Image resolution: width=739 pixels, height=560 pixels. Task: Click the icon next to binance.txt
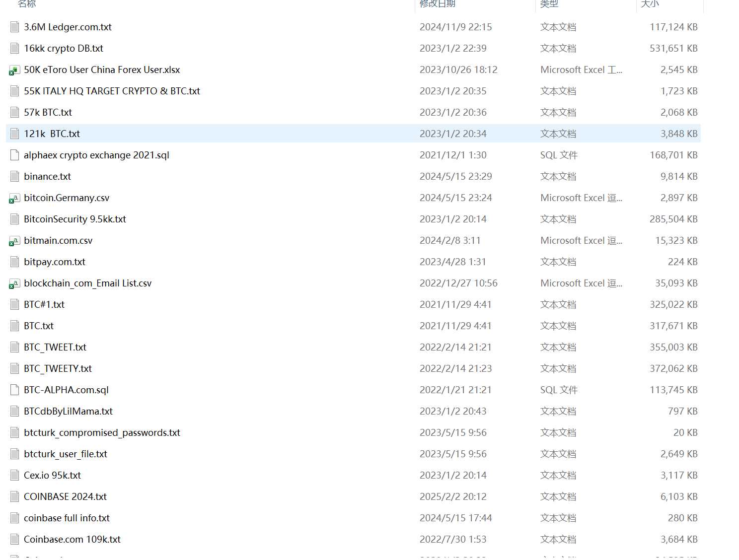pyautogui.click(x=14, y=176)
